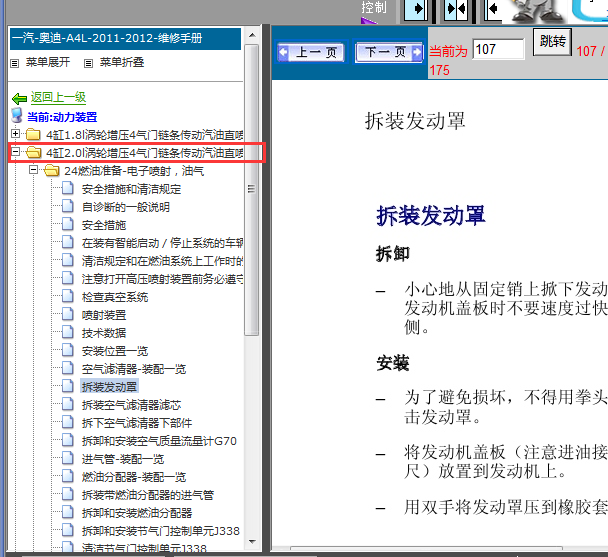Select the highlighted 拆装发动罩 entry
Screen dimensions: 608x557
(109, 387)
